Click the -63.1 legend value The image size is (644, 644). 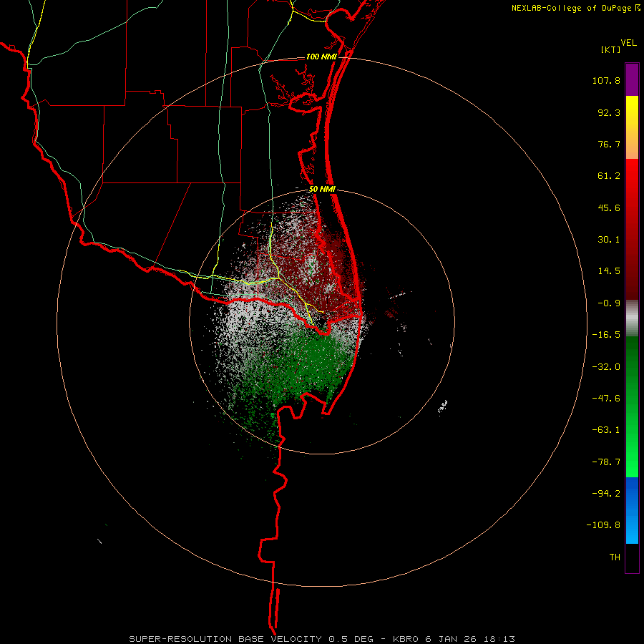(x=606, y=430)
